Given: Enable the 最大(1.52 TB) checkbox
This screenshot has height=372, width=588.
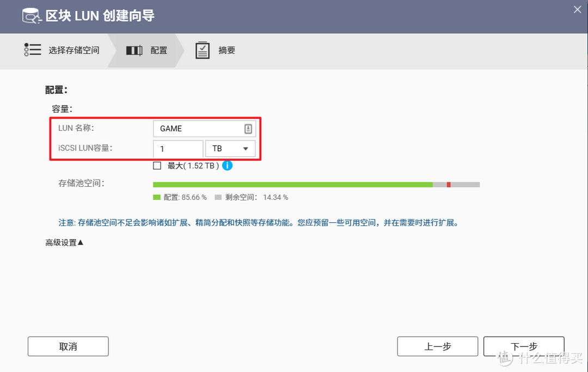Looking at the screenshot, I should point(157,165).
